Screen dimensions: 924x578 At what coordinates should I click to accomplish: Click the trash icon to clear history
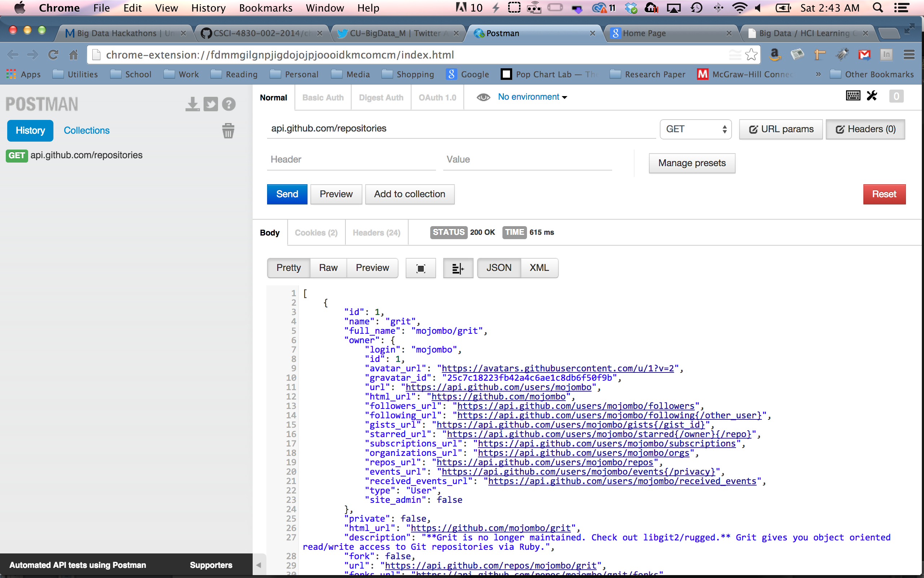228,131
